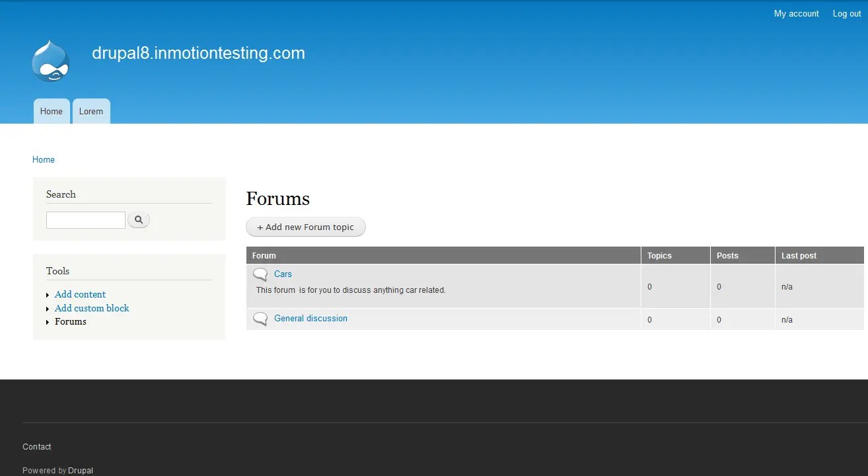
Task: Click the Cars forum description text
Action: tap(351, 290)
